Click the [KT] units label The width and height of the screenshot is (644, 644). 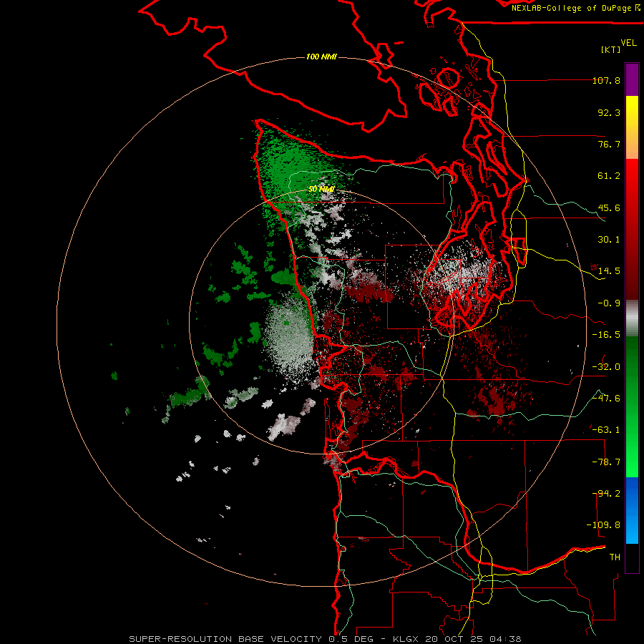pyautogui.click(x=611, y=49)
